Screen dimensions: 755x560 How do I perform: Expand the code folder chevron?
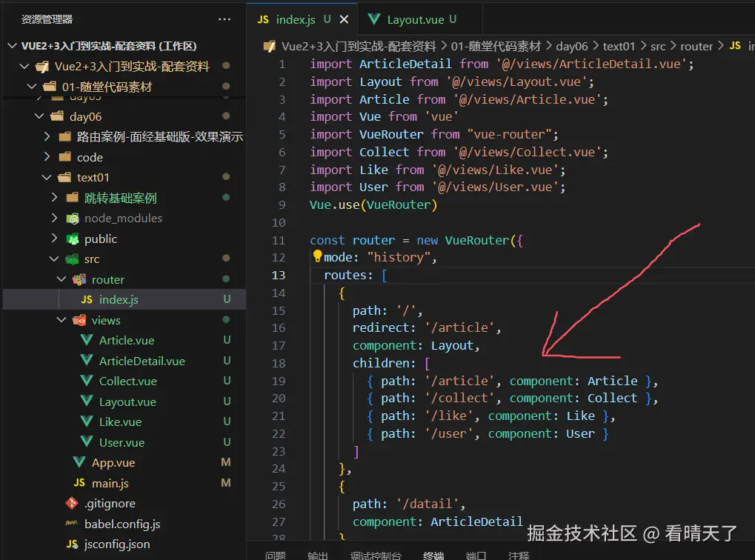(x=47, y=157)
